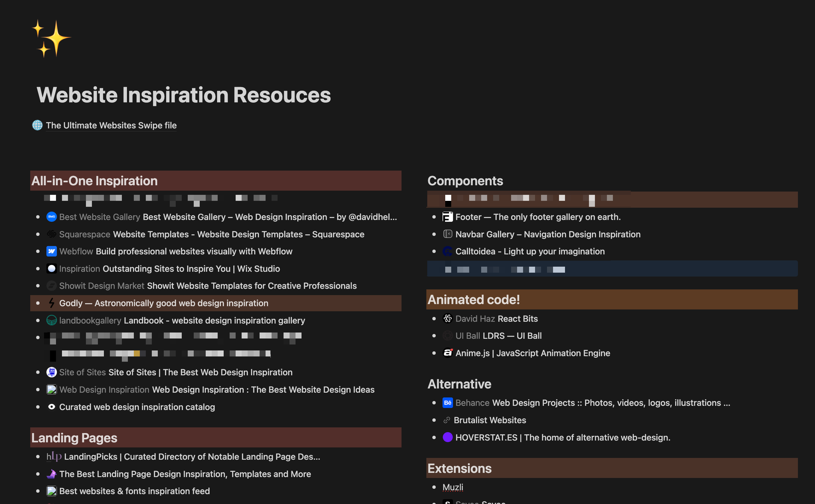Viewport: 815px width, 504px height.
Task: Click the Godly lightning bolt icon
Action: pos(51,303)
